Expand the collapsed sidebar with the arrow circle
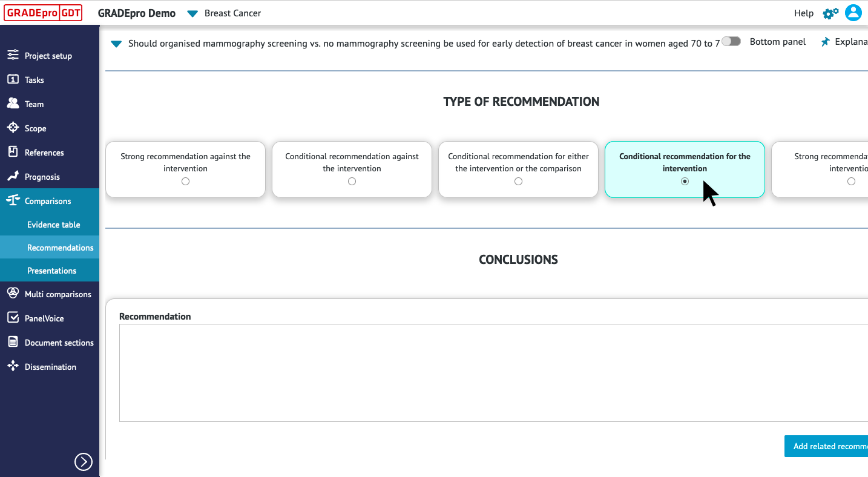 point(84,462)
